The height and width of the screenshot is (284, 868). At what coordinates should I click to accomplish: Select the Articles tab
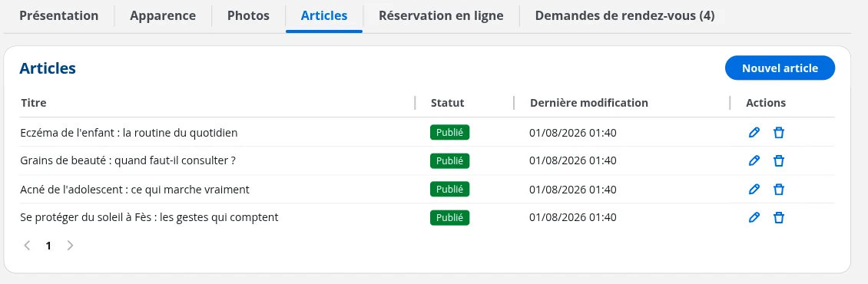pos(324,15)
